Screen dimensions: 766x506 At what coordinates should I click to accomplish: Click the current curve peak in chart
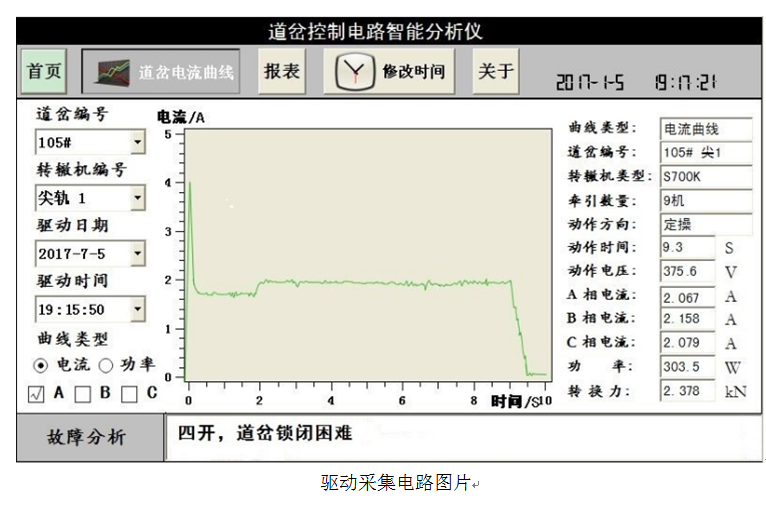[190, 184]
